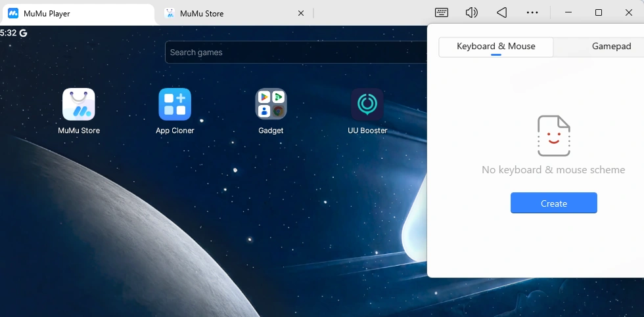Image resolution: width=644 pixels, height=317 pixels.
Task: Maximize the MuMu Player window
Action: [599, 12]
